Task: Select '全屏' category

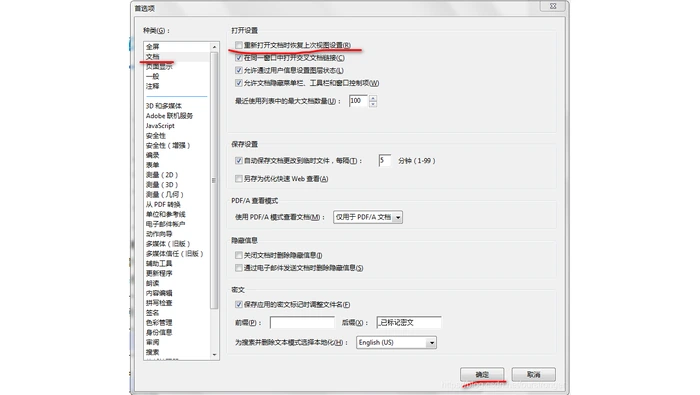Action: coord(153,47)
